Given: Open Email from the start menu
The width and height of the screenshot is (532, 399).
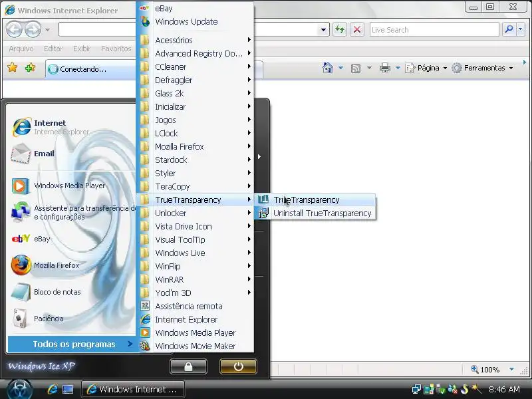Looking at the screenshot, I should [71, 154].
